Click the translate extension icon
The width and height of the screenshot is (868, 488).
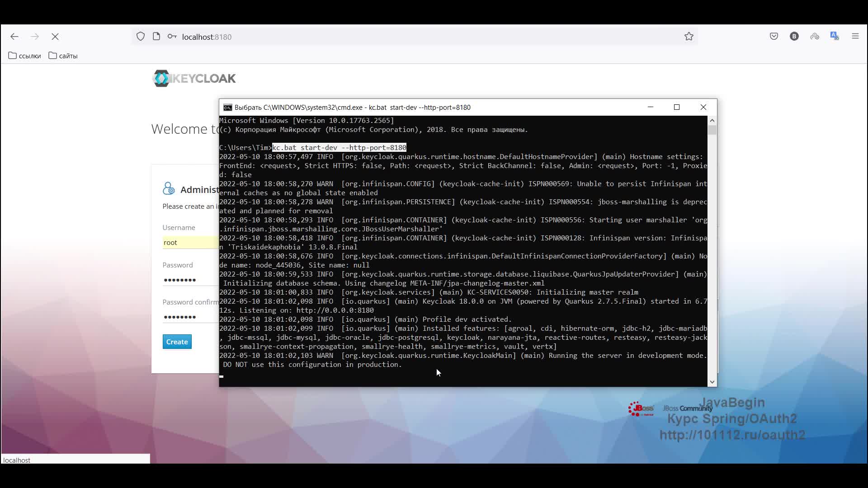[x=835, y=36]
